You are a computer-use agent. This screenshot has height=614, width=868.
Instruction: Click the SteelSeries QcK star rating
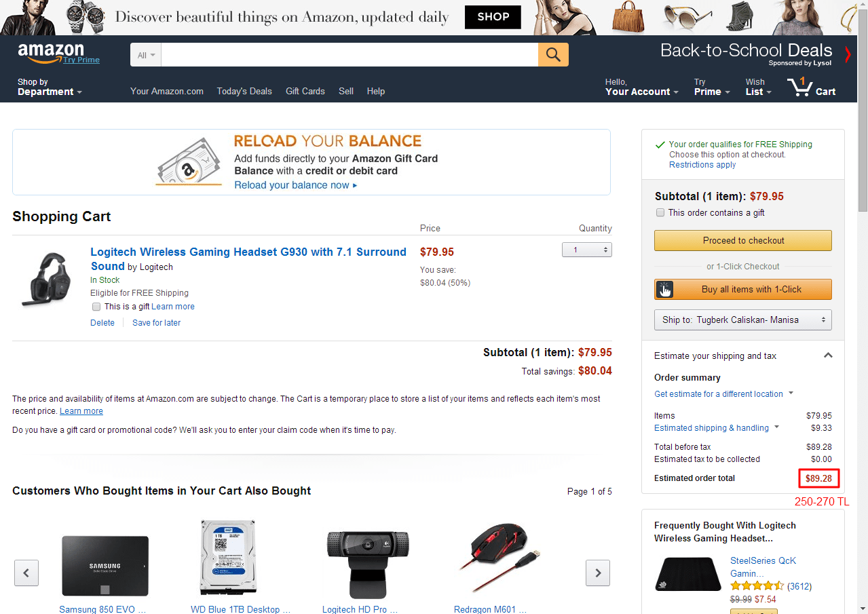point(757,586)
